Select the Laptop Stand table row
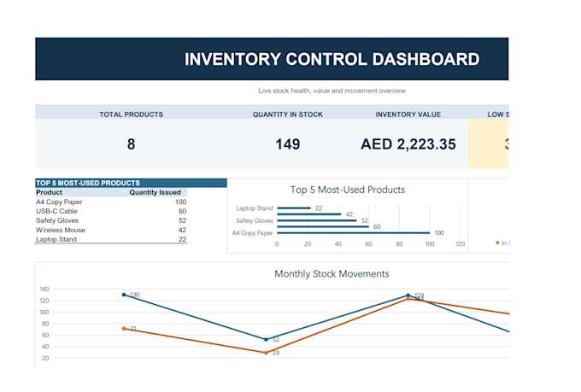This screenshot has width=581, height=392. point(111,239)
